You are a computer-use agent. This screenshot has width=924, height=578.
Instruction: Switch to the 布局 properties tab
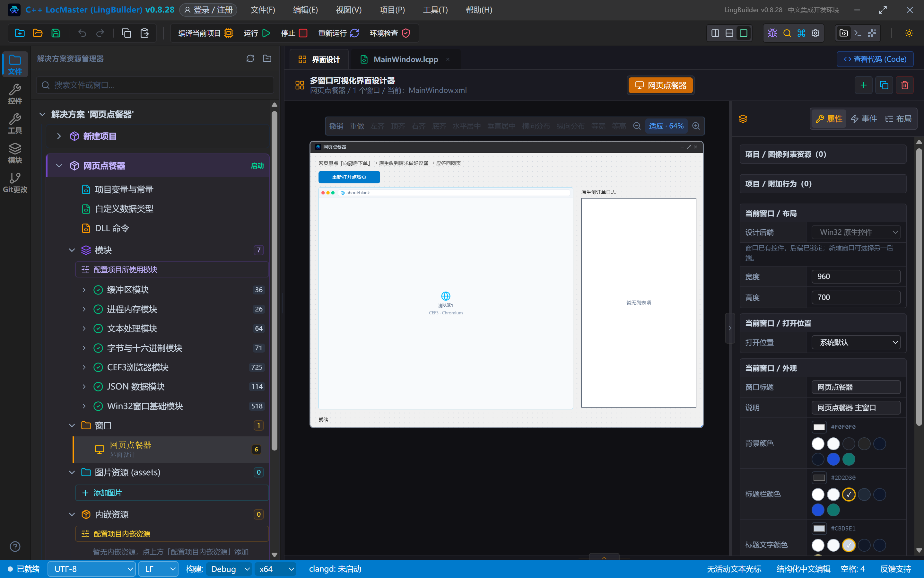pos(898,119)
